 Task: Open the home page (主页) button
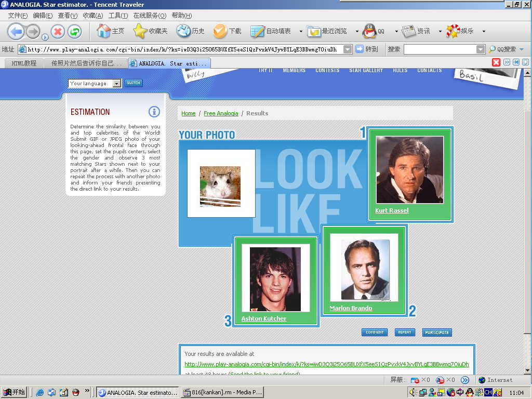click(111, 31)
